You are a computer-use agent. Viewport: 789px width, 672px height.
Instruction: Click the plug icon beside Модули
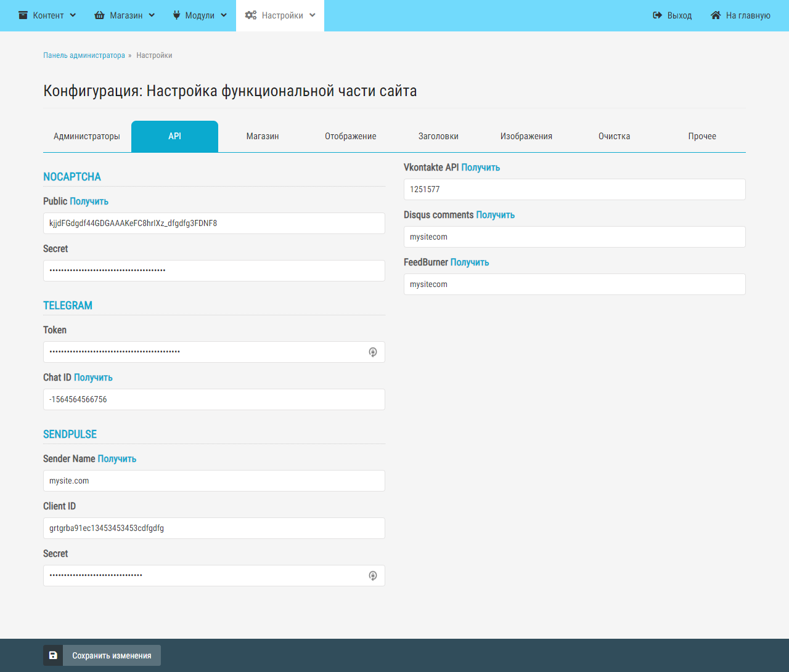coord(176,15)
